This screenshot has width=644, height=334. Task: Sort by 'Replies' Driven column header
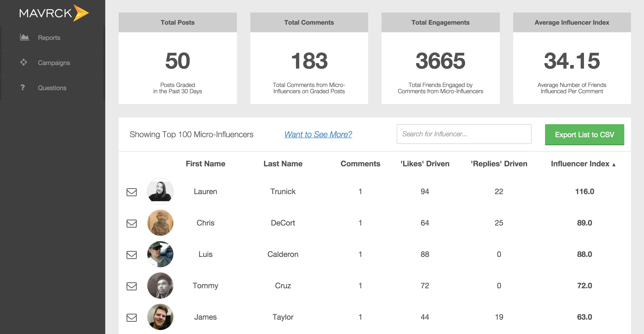click(499, 164)
